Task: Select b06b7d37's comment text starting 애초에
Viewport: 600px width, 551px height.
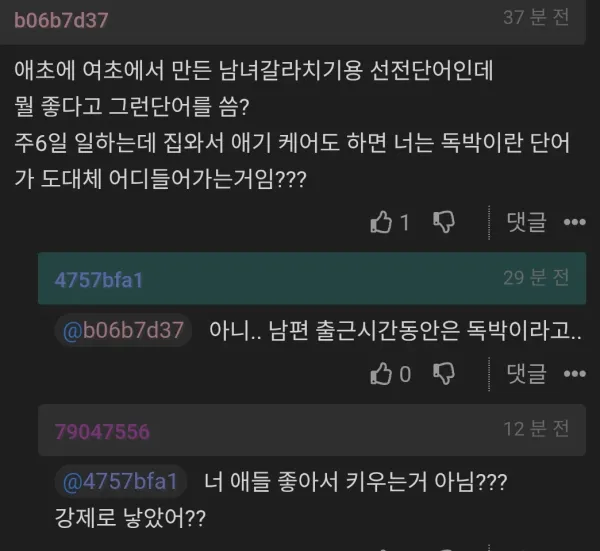Action: (x=292, y=125)
